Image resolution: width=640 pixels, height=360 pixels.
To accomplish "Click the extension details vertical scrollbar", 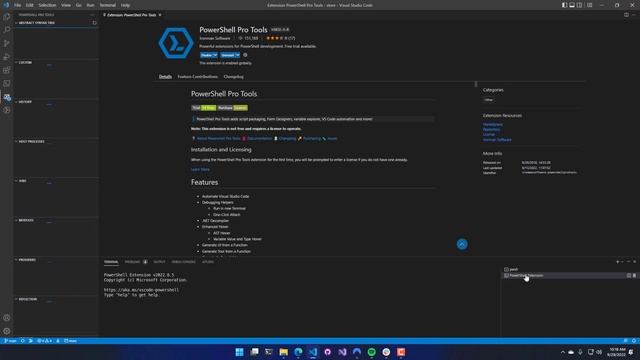I will (476, 84).
